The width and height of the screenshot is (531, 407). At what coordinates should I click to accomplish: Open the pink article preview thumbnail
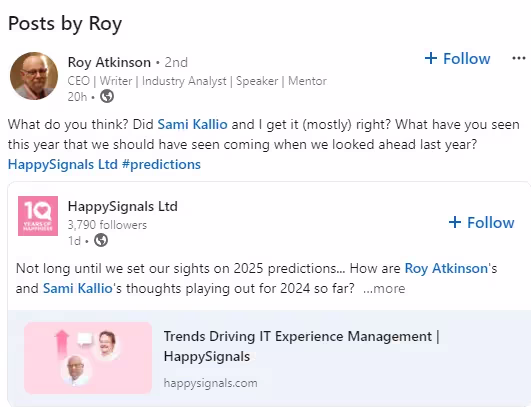pyautogui.click(x=88, y=358)
